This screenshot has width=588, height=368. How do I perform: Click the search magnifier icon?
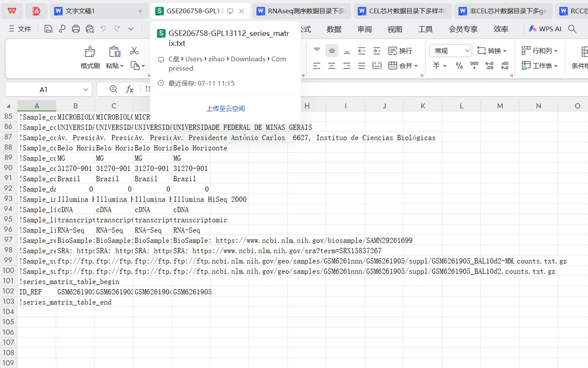572,29
